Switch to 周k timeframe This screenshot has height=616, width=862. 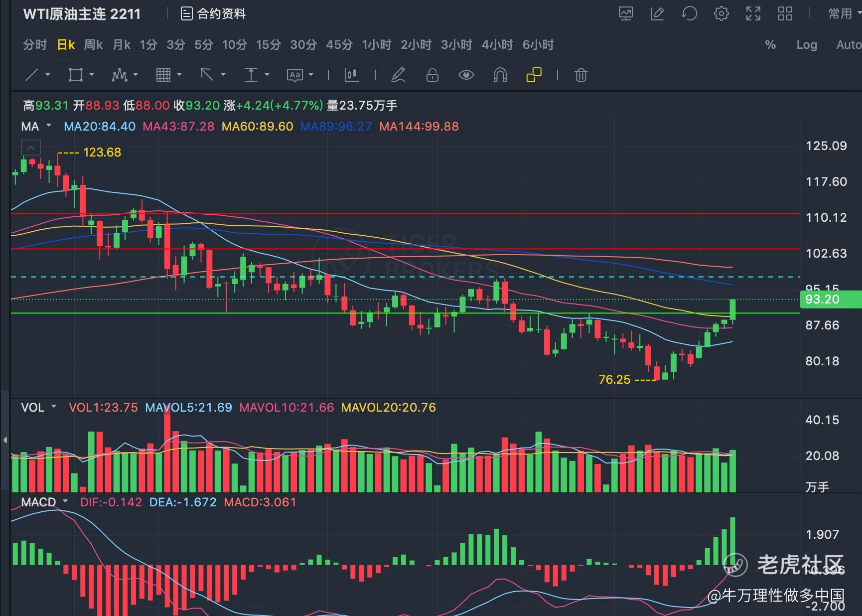(93, 45)
